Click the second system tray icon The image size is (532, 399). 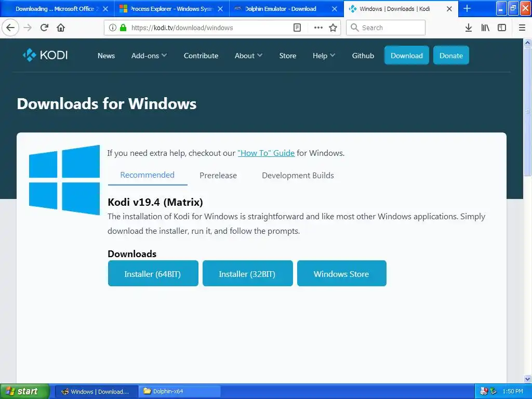tap(493, 391)
